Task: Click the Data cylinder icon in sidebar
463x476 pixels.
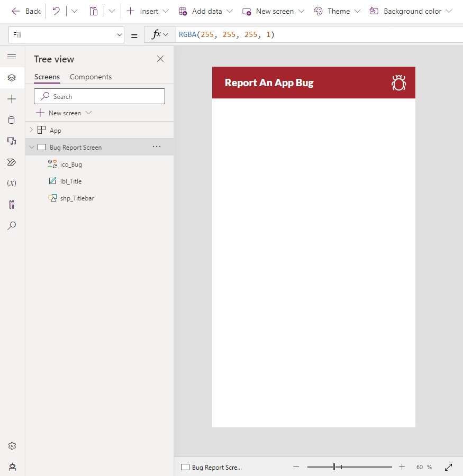Action: pos(12,120)
